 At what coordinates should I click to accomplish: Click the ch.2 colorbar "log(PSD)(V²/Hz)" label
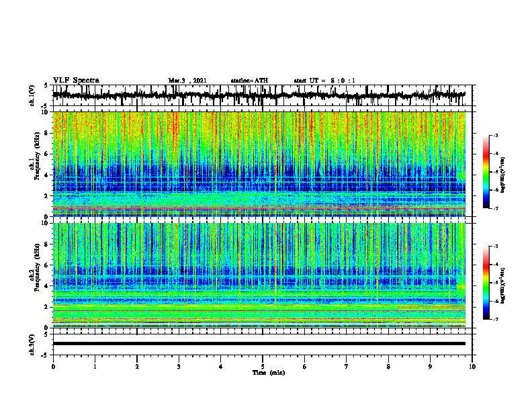pos(503,285)
